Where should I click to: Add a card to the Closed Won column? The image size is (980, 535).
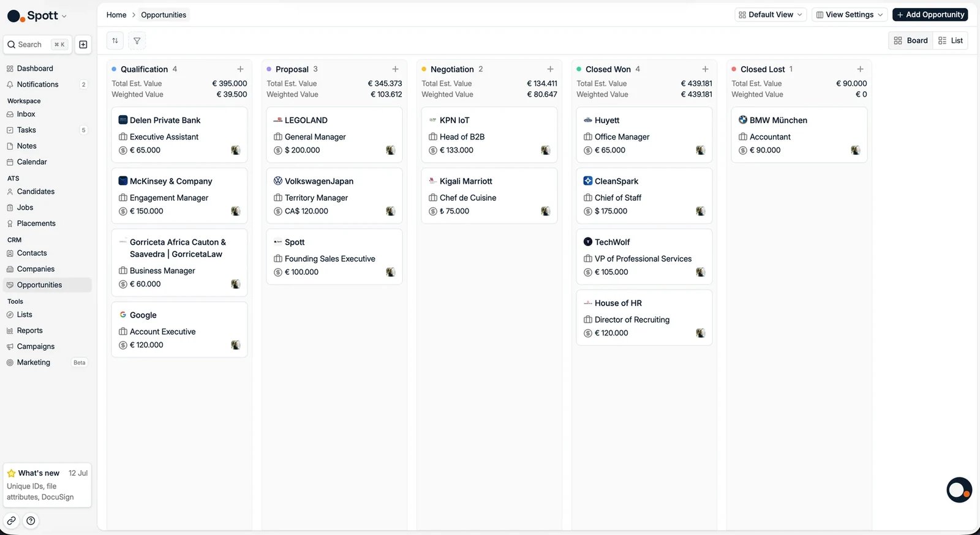(x=705, y=69)
